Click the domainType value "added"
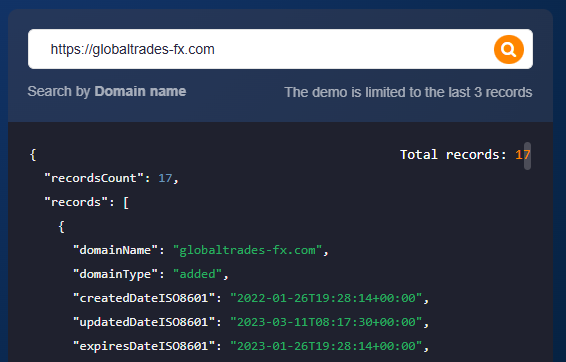The width and height of the screenshot is (566, 362). [197, 274]
